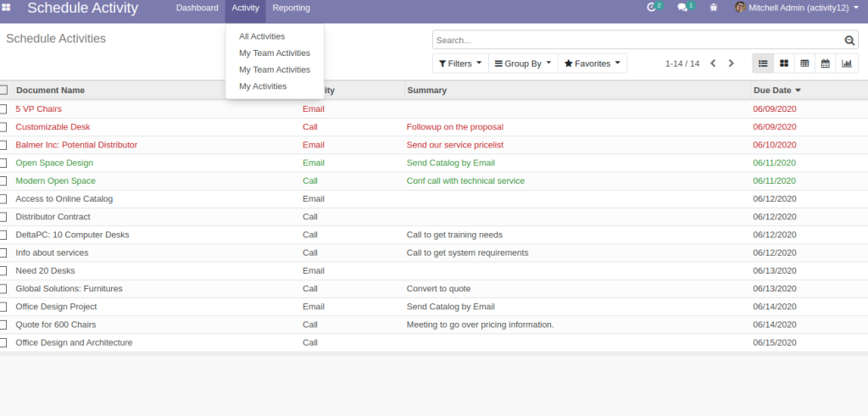Open DeltaPC: 10 Computer Desks record

click(x=72, y=235)
